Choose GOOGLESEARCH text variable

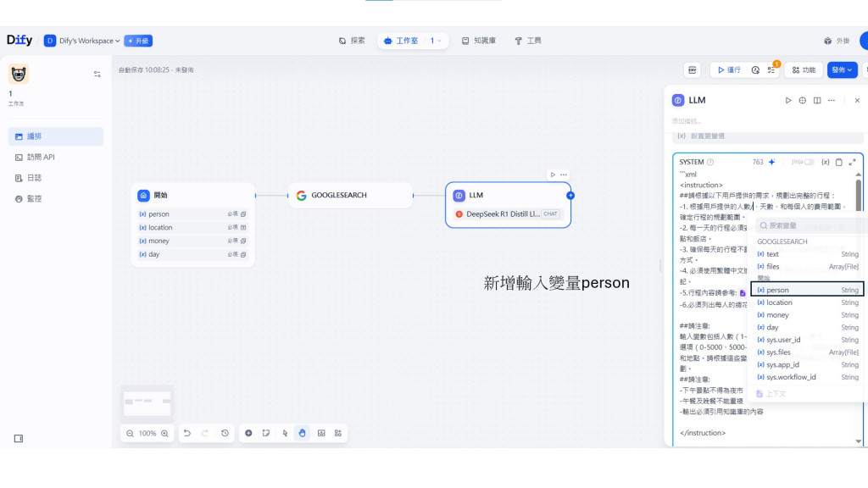coord(808,254)
